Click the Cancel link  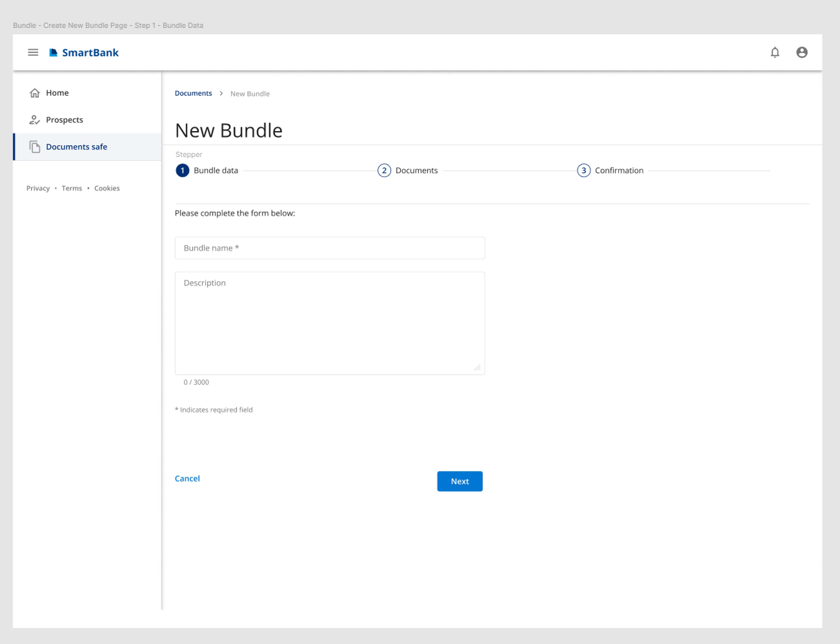pos(187,478)
